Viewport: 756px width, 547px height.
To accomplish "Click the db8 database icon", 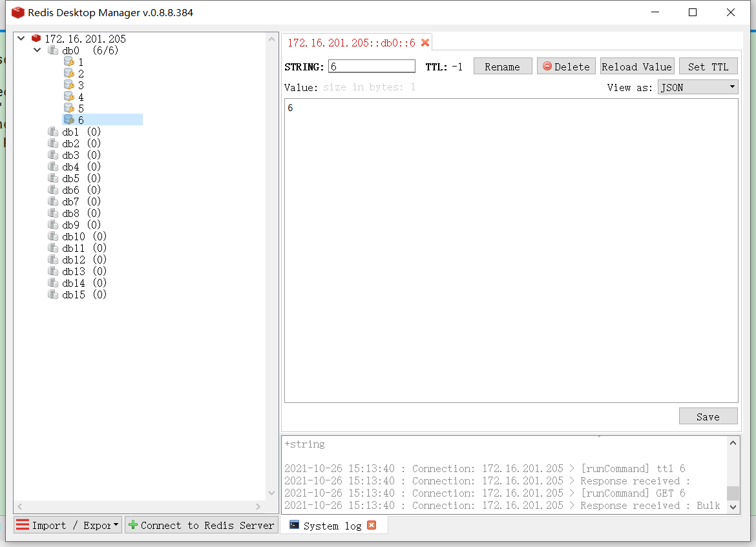I will click(x=53, y=213).
